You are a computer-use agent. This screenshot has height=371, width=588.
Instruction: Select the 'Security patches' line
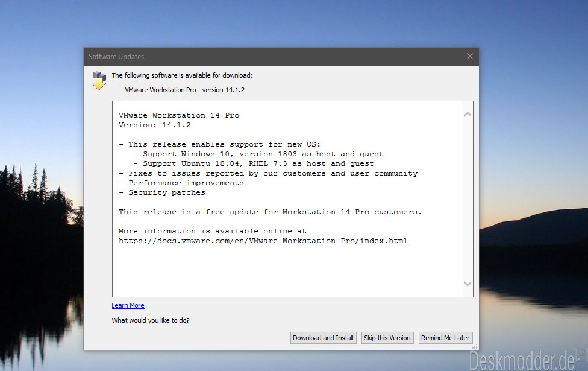click(162, 192)
